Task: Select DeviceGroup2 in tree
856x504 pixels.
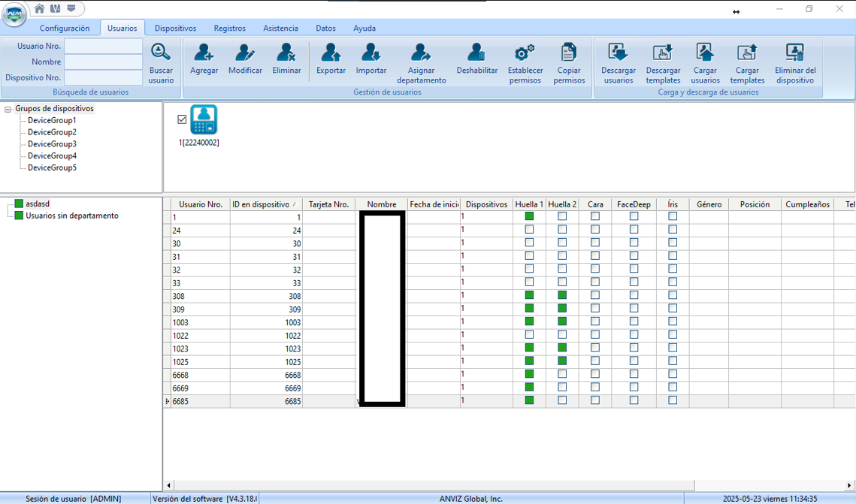Action: coord(52,132)
